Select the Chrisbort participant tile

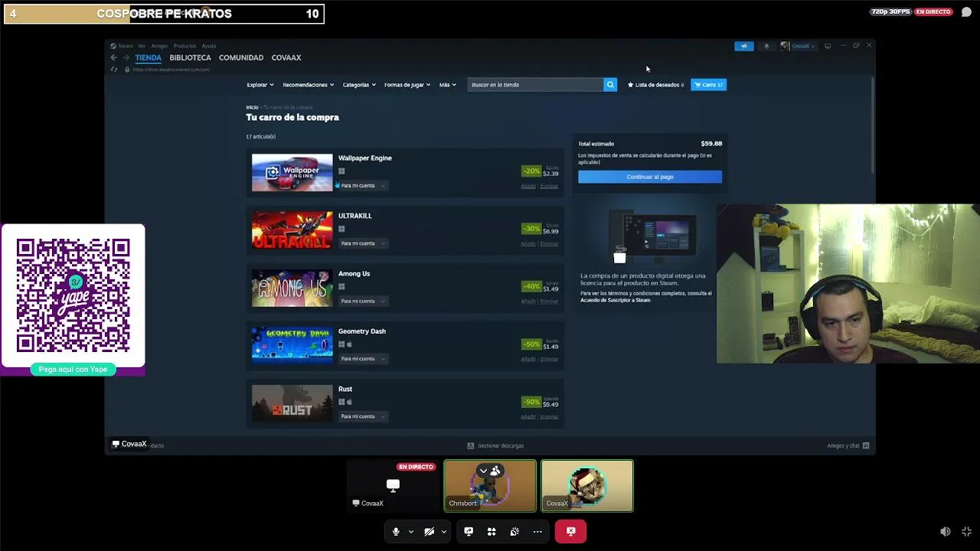490,486
